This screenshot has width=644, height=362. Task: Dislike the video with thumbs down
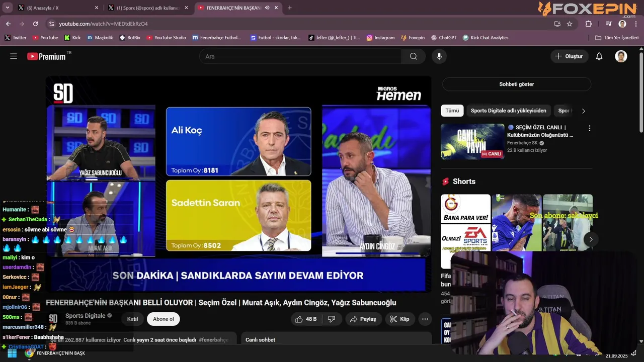coord(332,319)
